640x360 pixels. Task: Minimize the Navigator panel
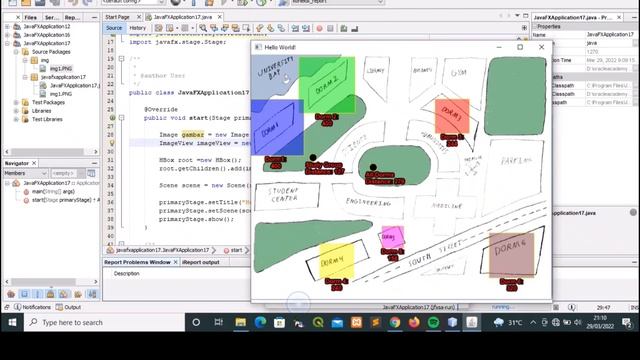click(94, 163)
